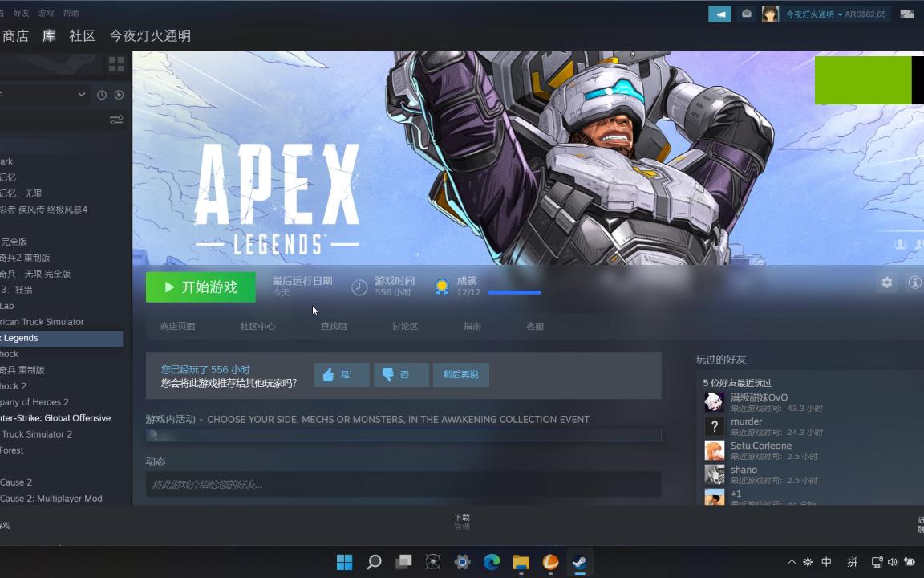Click the recent games clock icon
Viewport: 924px width, 578px height.
[101, 95]
